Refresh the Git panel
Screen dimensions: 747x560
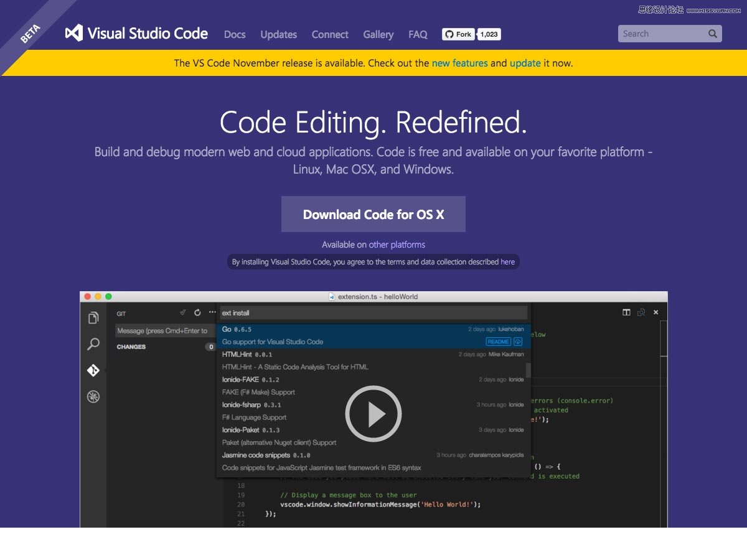(x=197, y=312)
